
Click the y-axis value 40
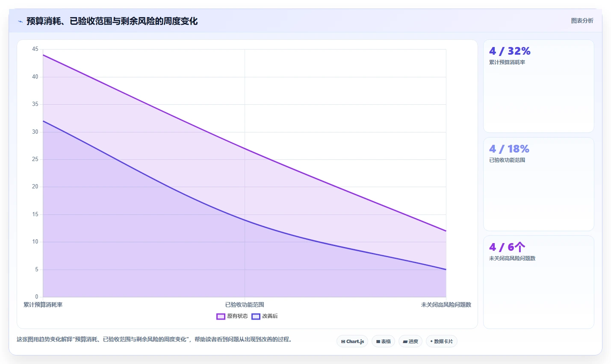click(x=35, y=77)
